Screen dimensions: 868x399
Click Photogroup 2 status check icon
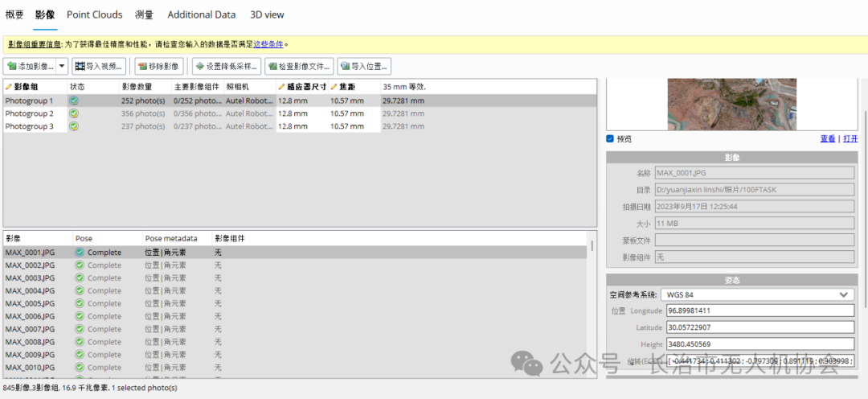[x=74, y=113]
